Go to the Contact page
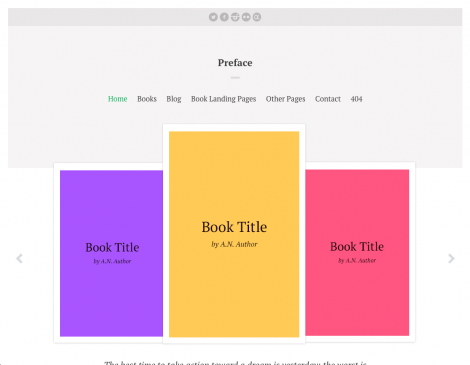The width and height of the screenshot is (470, 365). tap(328, 99)
